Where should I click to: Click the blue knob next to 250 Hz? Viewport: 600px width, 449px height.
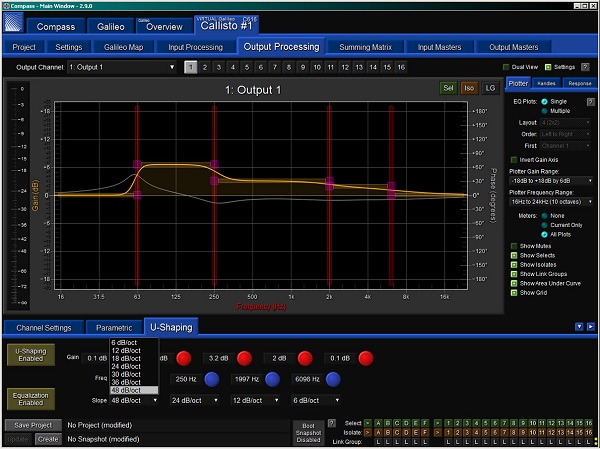(212, 379)
